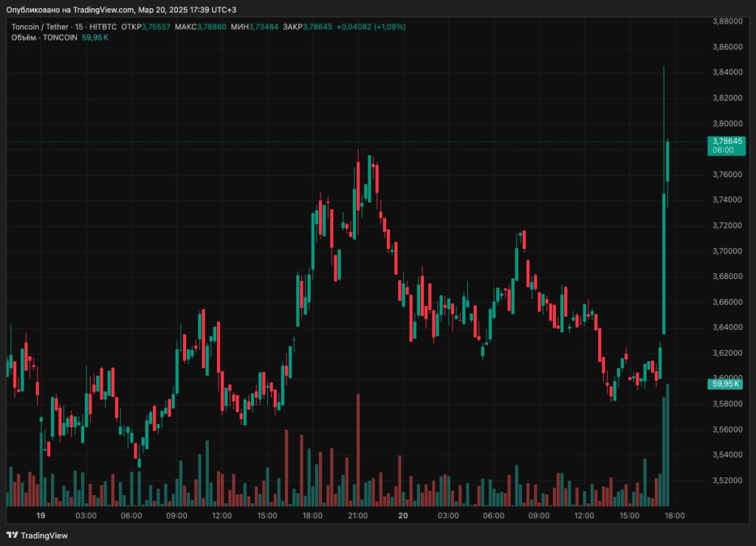Click the 3,52000 price axis label

726,480
